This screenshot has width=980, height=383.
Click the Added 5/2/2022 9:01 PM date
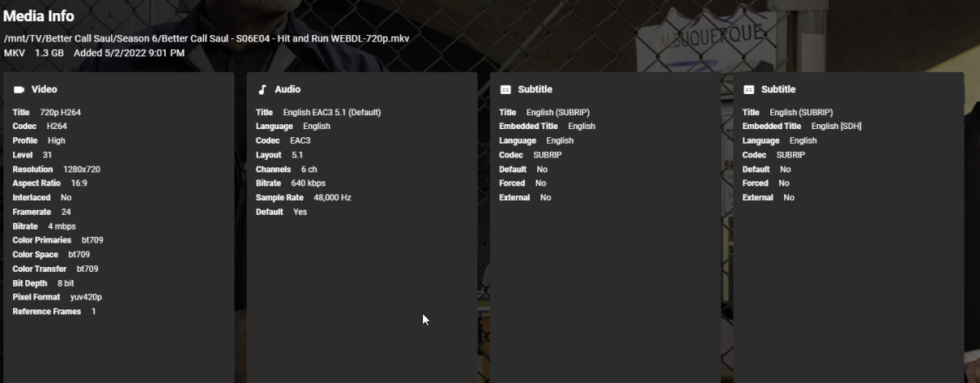pos(129,53)
